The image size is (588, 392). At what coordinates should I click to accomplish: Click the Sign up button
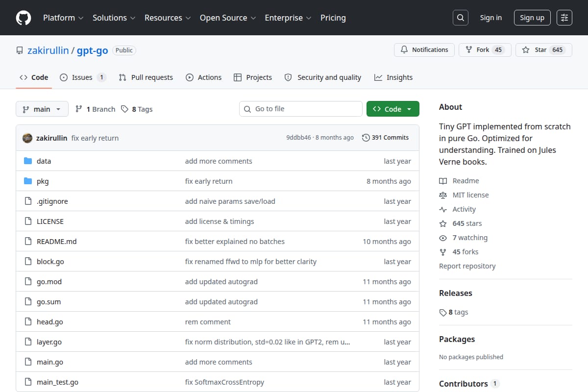click(532, 18)
